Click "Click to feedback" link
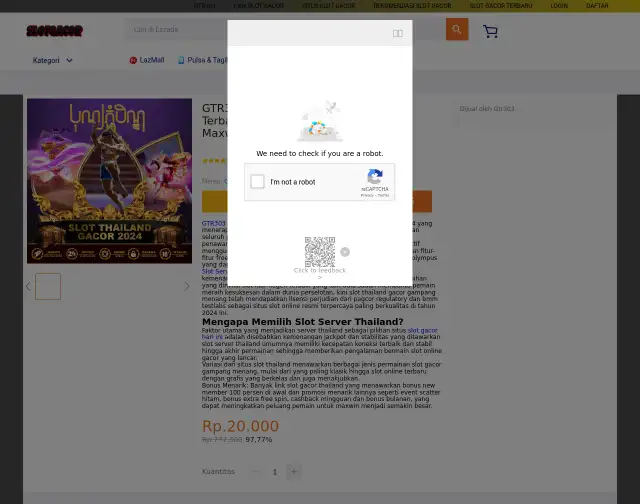Image resolution: width=640 pixels, height=504 pixels. click(x=320, y=270)
